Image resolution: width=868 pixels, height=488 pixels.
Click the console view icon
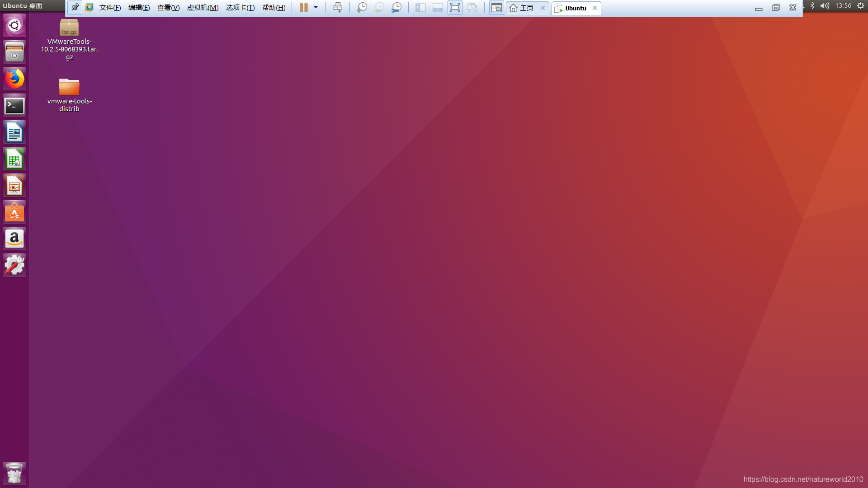(496, 8)
